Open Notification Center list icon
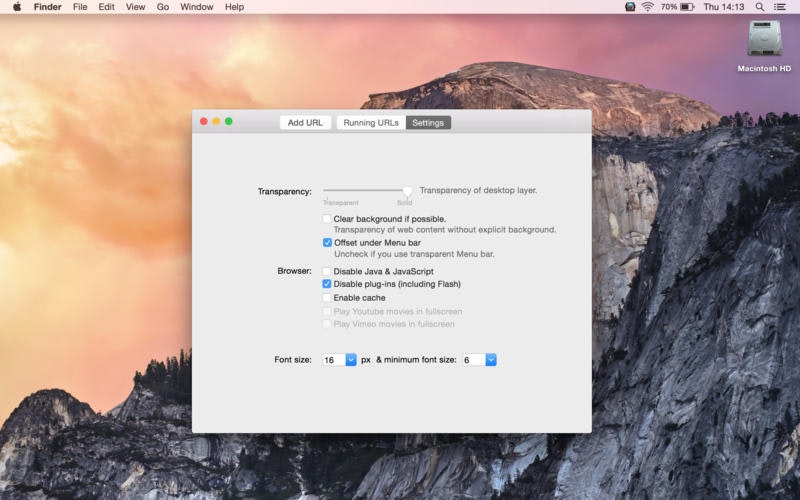The height and width of the screenshot is (500, 800). (780, 7)
